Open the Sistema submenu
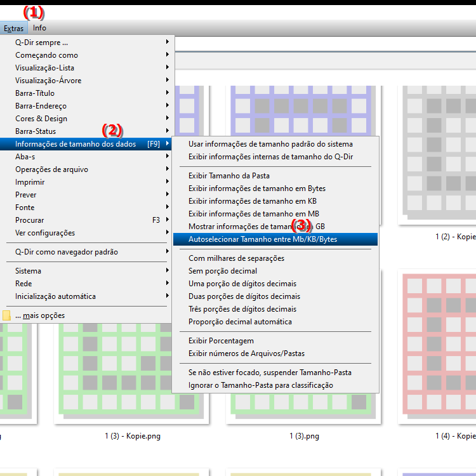This screenshot has width=476, height=476. click(x=86, y=271)
